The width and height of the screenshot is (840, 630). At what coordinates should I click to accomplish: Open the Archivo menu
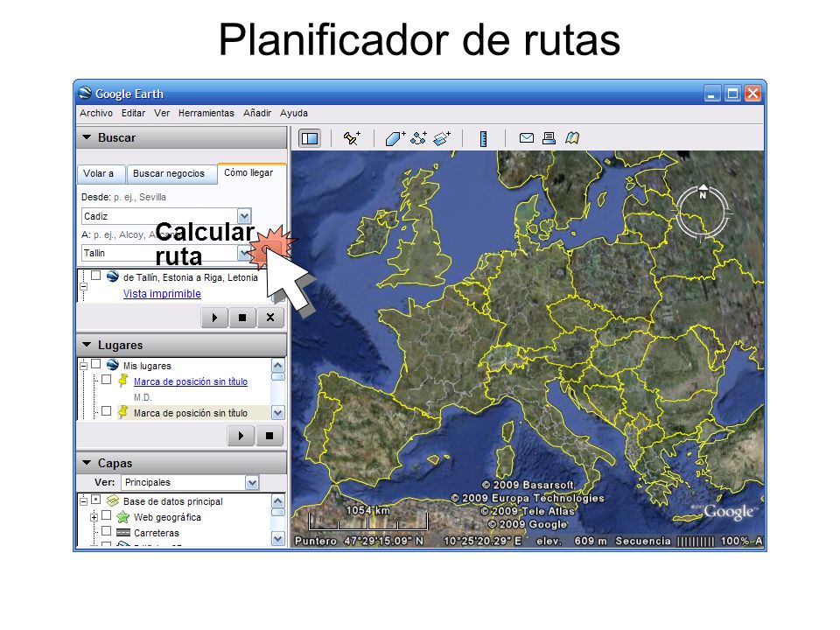96,113
